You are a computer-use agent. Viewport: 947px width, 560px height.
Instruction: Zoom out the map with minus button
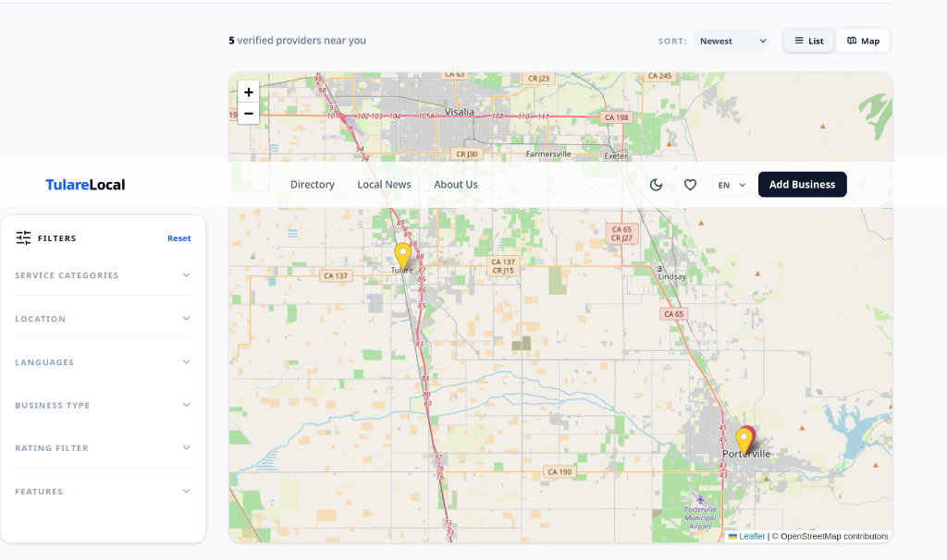tap(248, 114)
